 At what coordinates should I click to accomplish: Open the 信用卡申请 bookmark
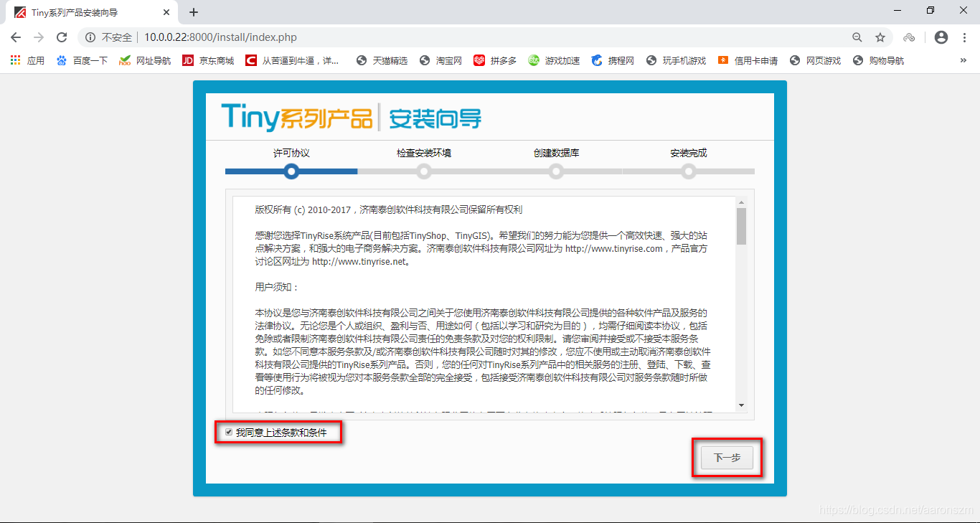(x=748, y=61)
